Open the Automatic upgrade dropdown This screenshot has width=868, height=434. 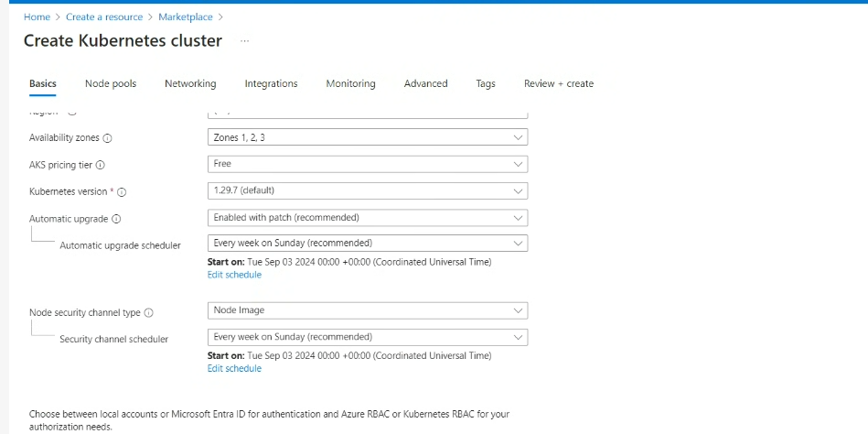[x=368, y=218]
